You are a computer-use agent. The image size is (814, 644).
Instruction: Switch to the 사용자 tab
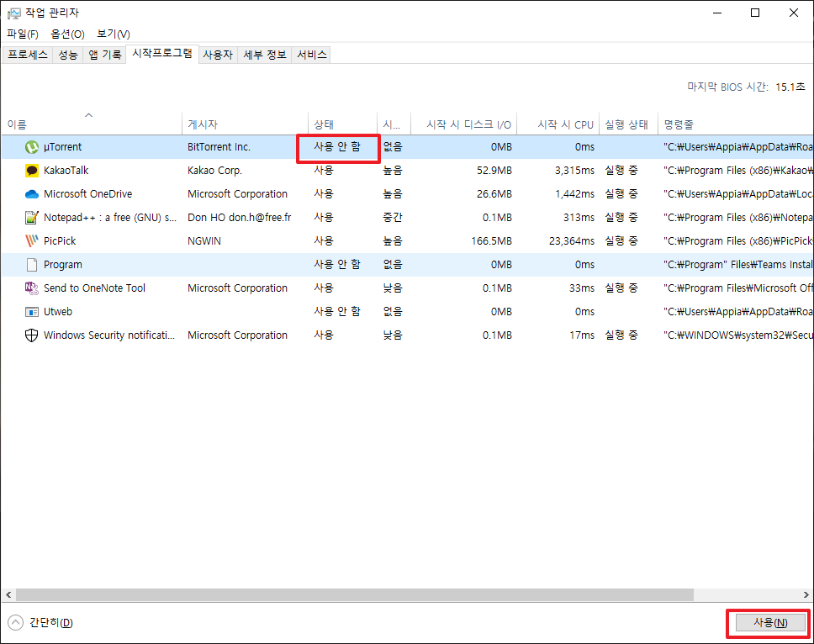pos(218,55)
